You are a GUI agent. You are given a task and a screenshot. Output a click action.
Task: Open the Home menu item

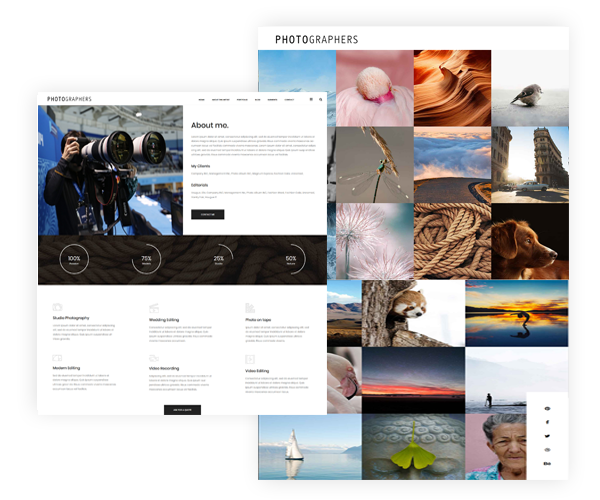tap(201, 100)
